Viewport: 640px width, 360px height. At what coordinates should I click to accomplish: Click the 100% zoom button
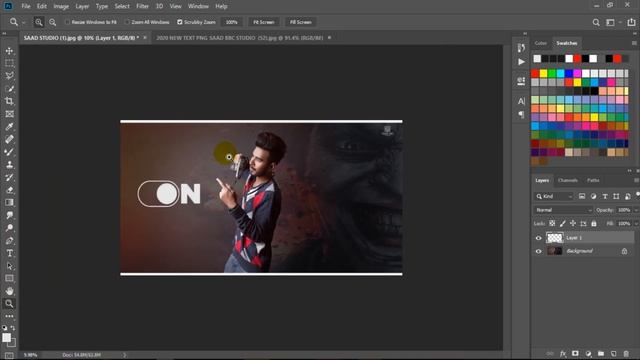point(231,22)
